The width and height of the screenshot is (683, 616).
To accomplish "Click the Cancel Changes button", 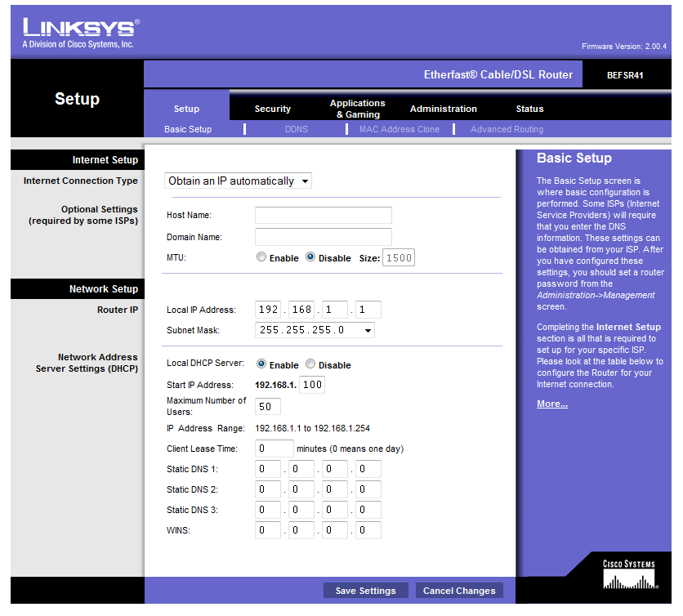I will tap(459, 591).
